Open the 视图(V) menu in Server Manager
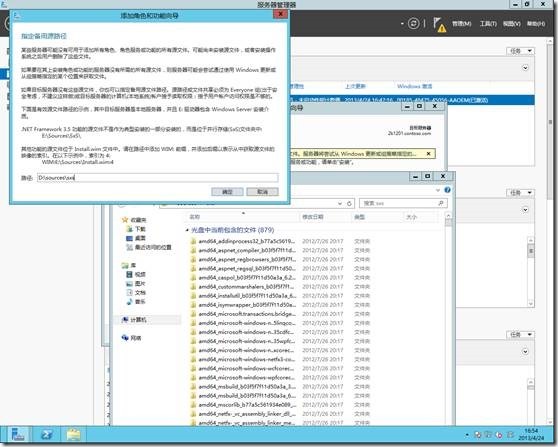The height and width of the screenshot is (447, 558). coord(511,24)
